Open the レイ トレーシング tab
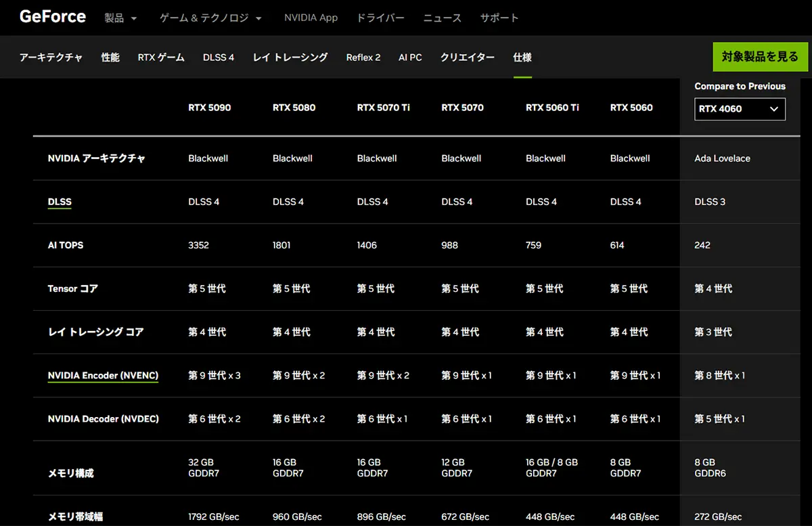This screenshot has width=812, height=526. (290, 58)
